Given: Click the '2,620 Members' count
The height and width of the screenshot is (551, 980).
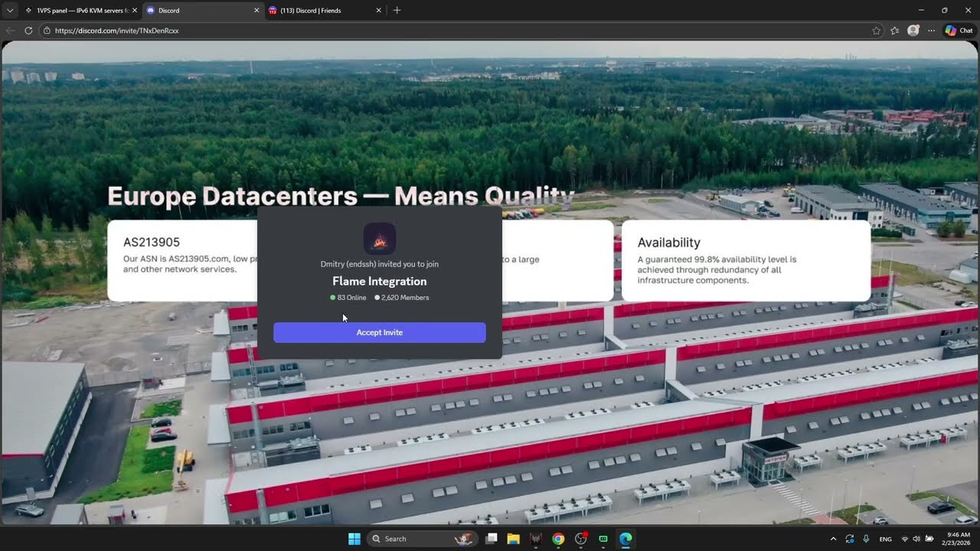Looking at the screenshot, I should (x=402, y=297).
